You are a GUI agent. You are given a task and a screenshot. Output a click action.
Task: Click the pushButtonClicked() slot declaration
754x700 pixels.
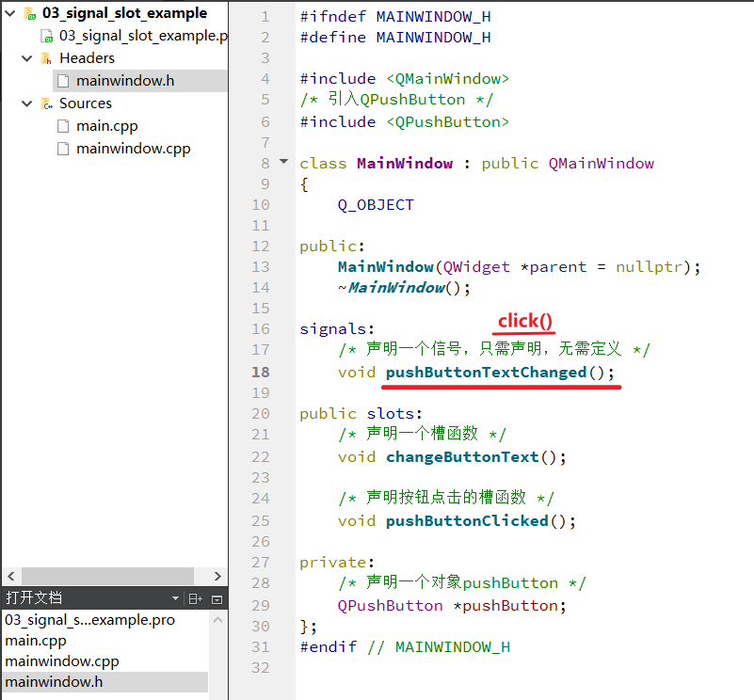(x=480, y=521)
